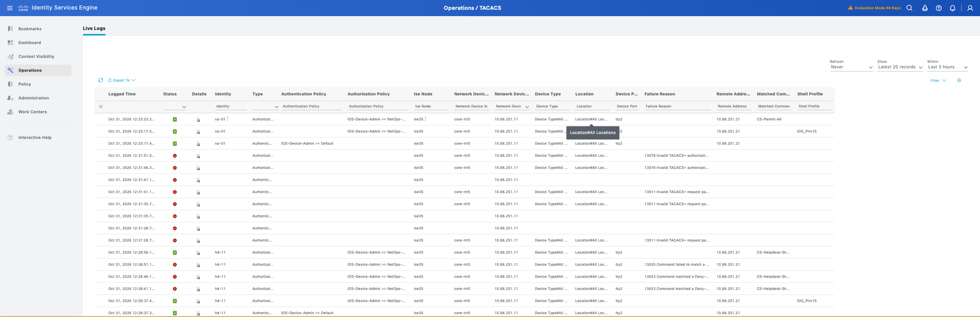Open the help question mark icon

pyautogui.click(x=938, y=8)
